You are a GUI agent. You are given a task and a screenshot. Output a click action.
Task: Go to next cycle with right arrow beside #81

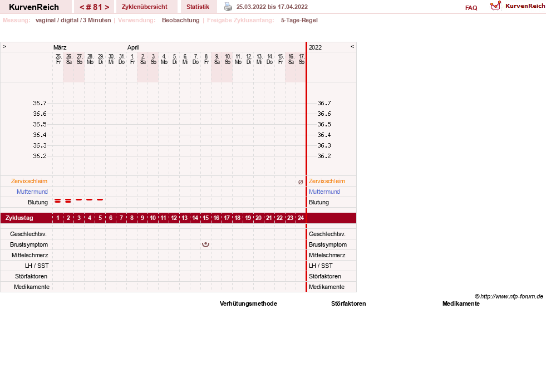(107, 7)
